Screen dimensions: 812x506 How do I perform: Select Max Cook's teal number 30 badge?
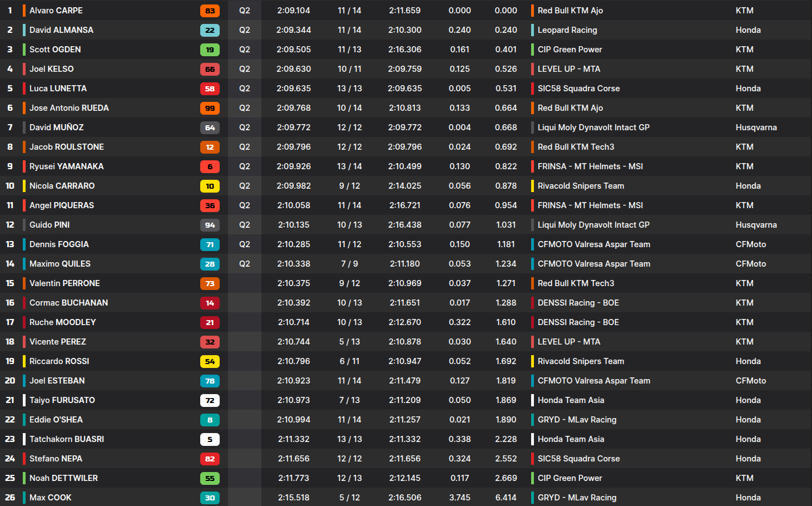click(210, 498)
